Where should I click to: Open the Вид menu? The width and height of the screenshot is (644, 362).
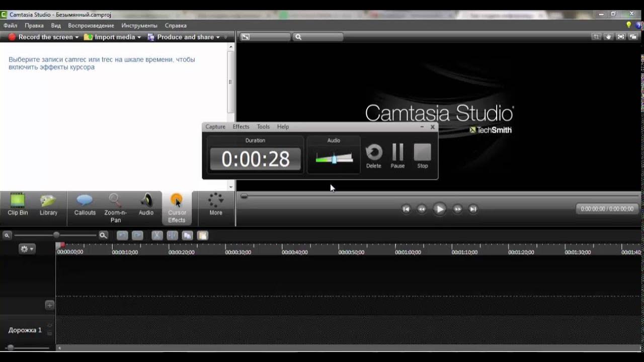[56, 25]
